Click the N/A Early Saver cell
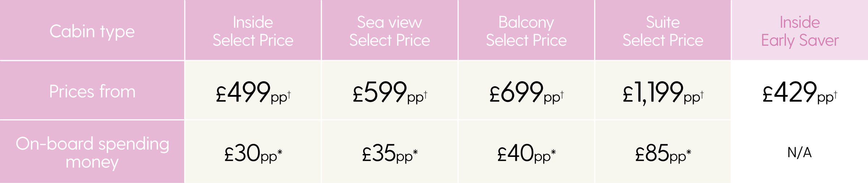Viewport: 868px width, 183px height. (x=800, y=153)
